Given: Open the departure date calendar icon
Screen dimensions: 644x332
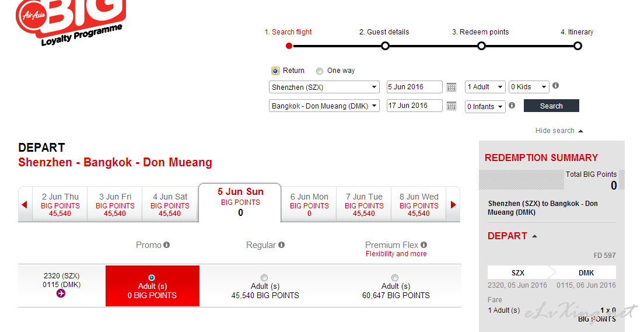Looking at the screenshot, I should click(452, 87).
